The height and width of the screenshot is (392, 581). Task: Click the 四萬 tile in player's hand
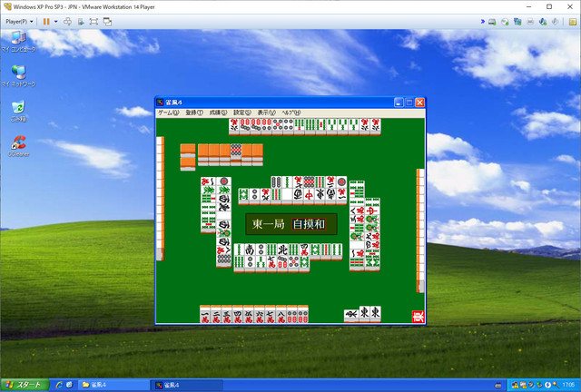point(238,314)
